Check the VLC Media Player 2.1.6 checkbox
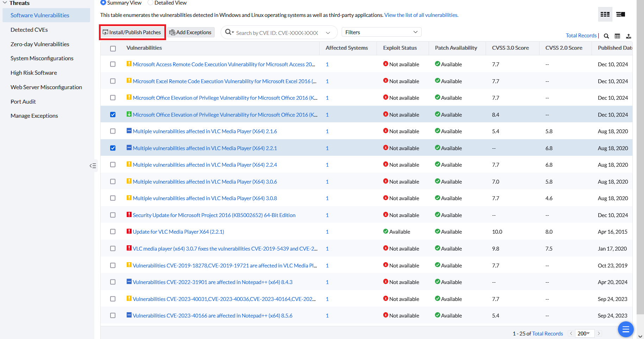This screenshot has width=644, height=339. (113, 131)
